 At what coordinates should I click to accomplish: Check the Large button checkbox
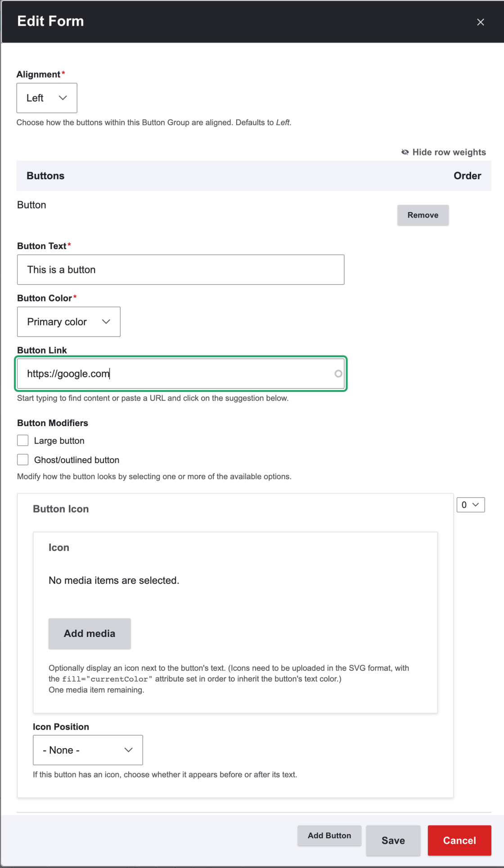point(22,440)
